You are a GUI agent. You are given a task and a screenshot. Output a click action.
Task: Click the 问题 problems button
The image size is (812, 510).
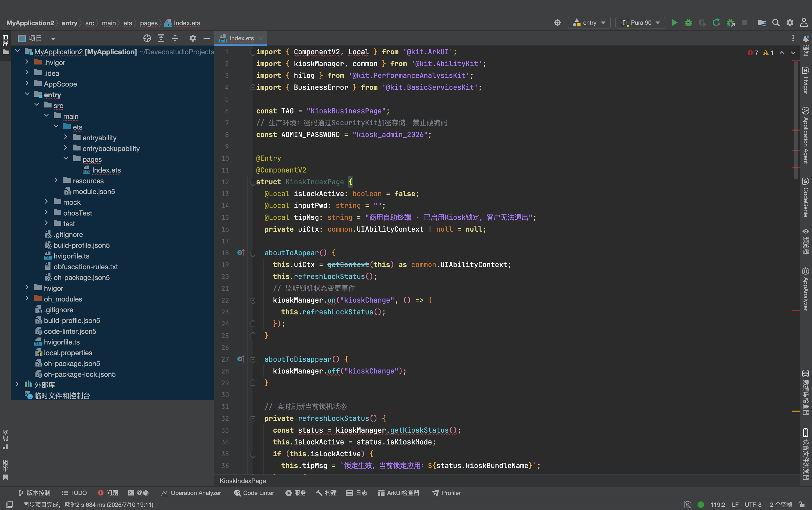click(x=108, y=493)
